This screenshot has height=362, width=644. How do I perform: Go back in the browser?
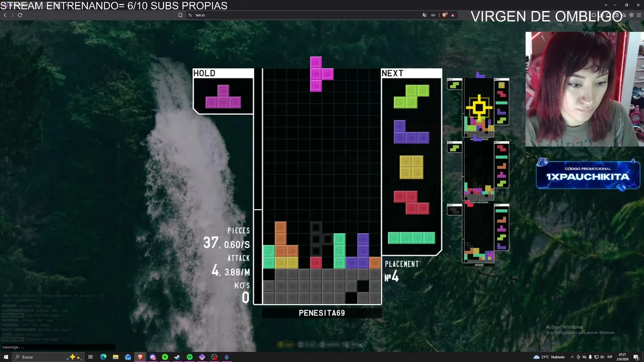[5, 15]
